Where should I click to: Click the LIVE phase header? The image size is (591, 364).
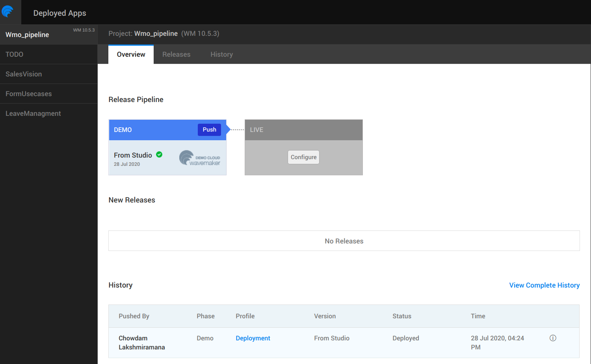point(303,130)
